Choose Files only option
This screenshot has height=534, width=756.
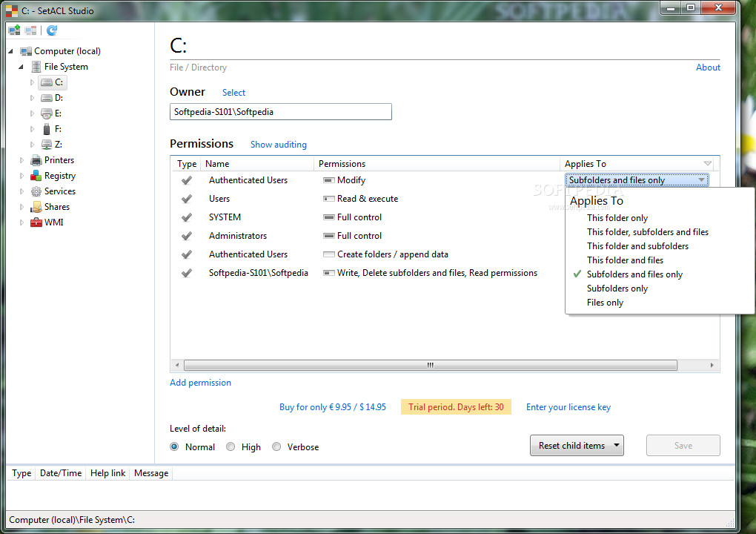pyautogui.click(x=605, y=303)
